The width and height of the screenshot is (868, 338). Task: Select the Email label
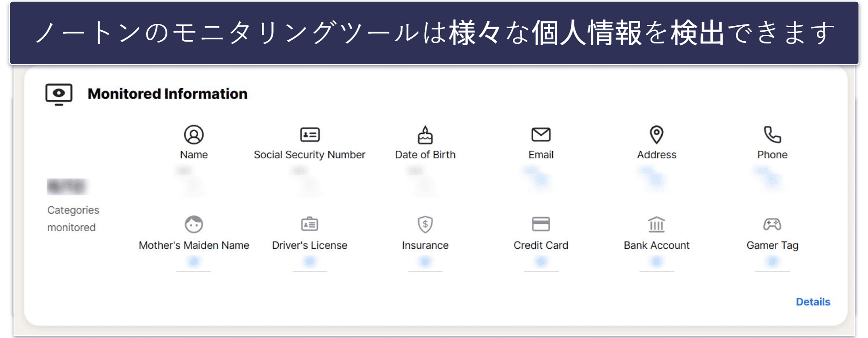(x=541, y=155)
